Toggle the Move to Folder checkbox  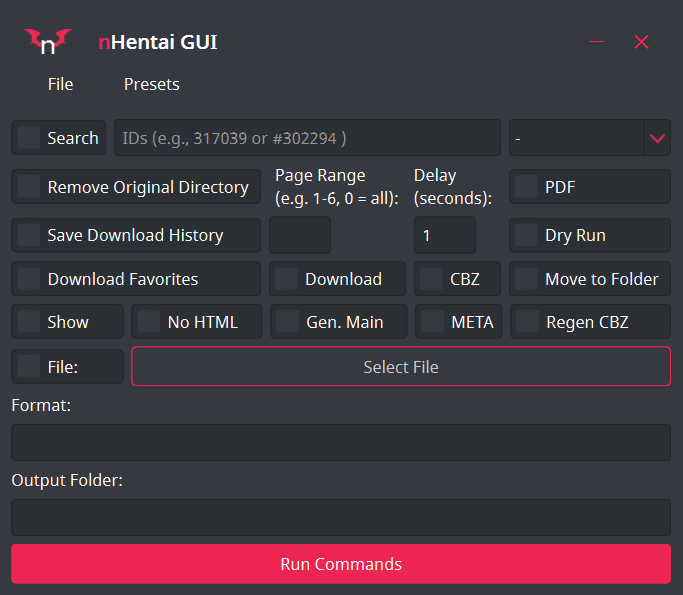pos(526,279)
